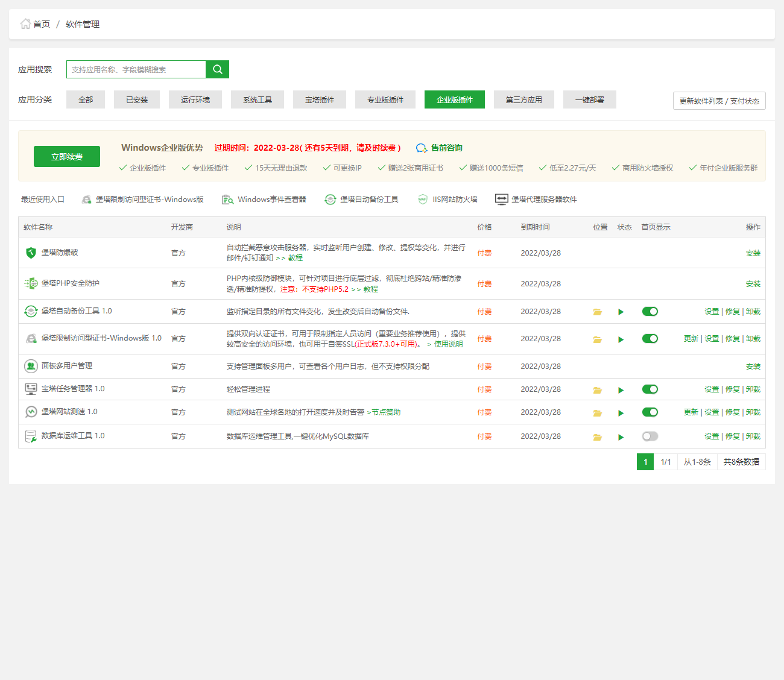This screenshot has height=680, width=784.
Task: Select the 宝塔插件 category tab
Action: 320,99
